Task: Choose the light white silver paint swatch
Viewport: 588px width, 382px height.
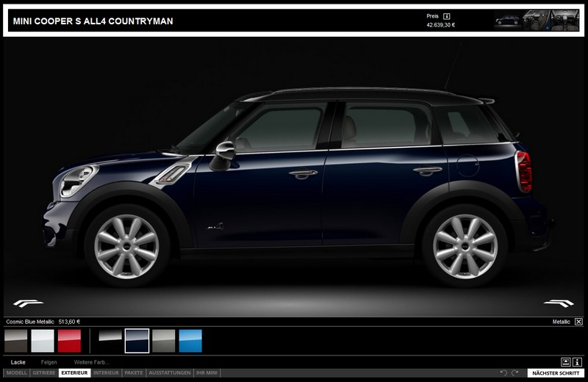Action: 43,341
